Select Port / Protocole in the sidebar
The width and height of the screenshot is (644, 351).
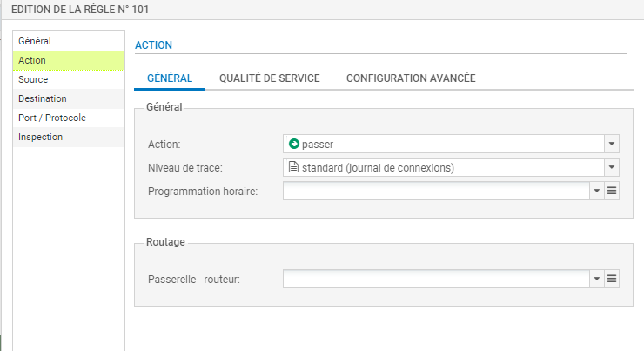[x=69, y=118]
